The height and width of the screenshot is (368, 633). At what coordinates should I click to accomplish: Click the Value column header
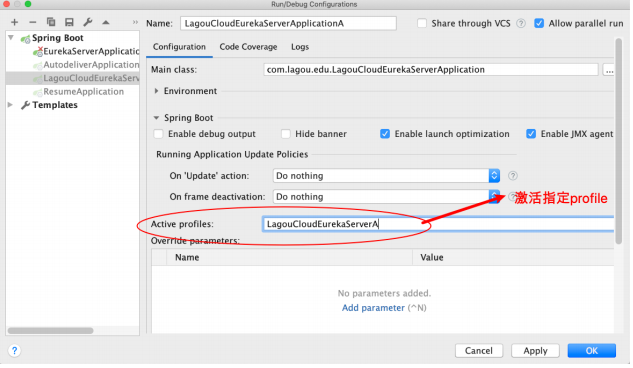tap(432, 258)
